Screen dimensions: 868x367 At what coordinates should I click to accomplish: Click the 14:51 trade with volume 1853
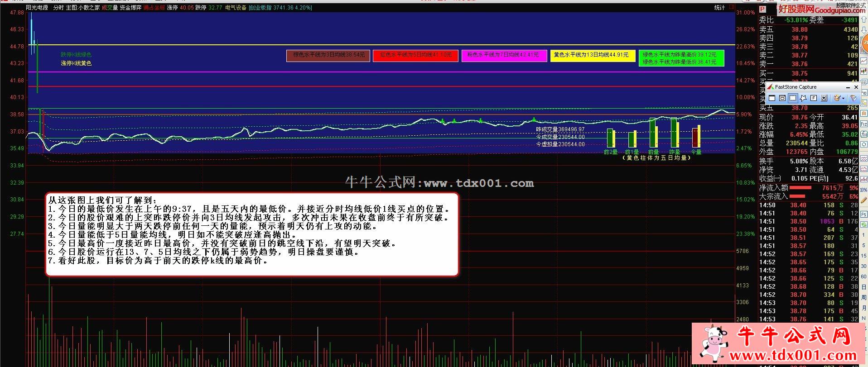[809, 221]
